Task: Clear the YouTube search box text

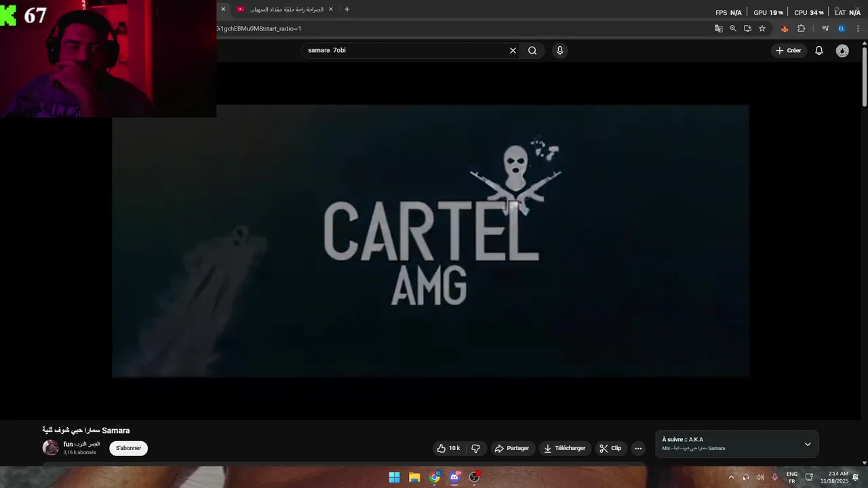Action: point(513,50)
